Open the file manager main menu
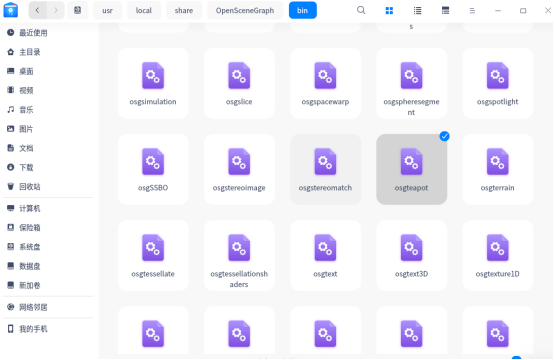554x360 pixels. [x=472, y=11]
